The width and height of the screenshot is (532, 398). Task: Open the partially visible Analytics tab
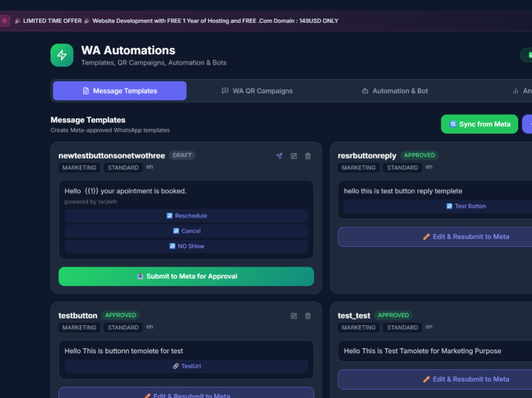(522, 91)
